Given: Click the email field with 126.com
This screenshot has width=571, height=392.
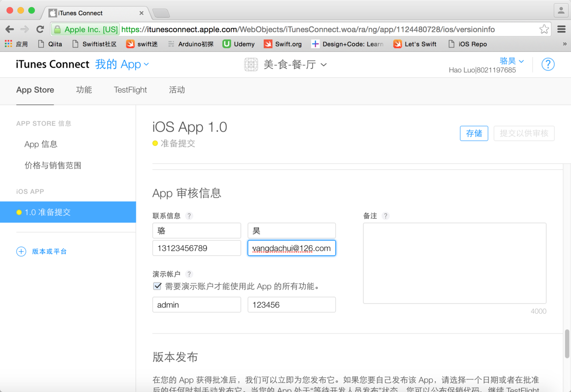Looking at the screenshot, I should point(291,248).
